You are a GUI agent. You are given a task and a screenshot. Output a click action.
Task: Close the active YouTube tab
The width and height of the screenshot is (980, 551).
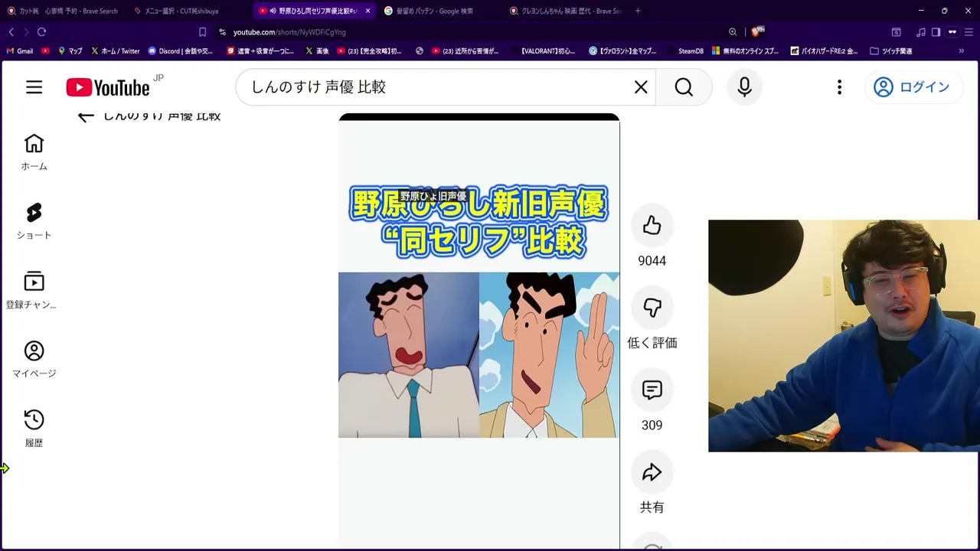pos(367,11)
